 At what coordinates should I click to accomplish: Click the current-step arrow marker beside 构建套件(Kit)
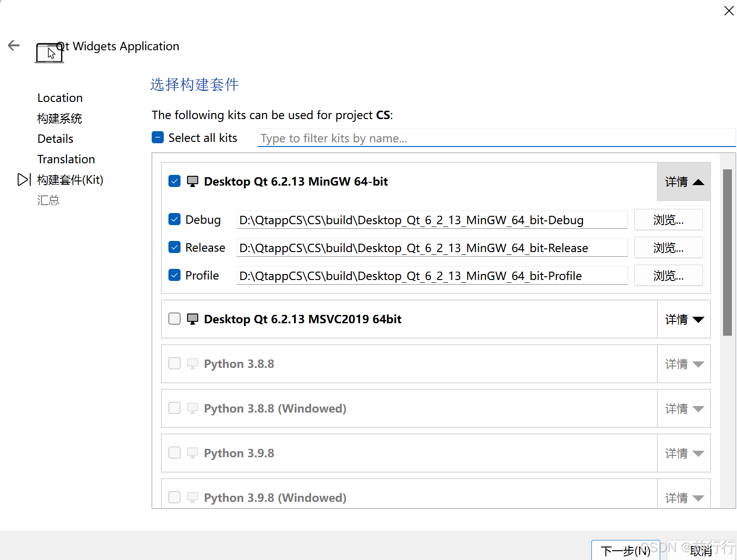tap(24, 180)
